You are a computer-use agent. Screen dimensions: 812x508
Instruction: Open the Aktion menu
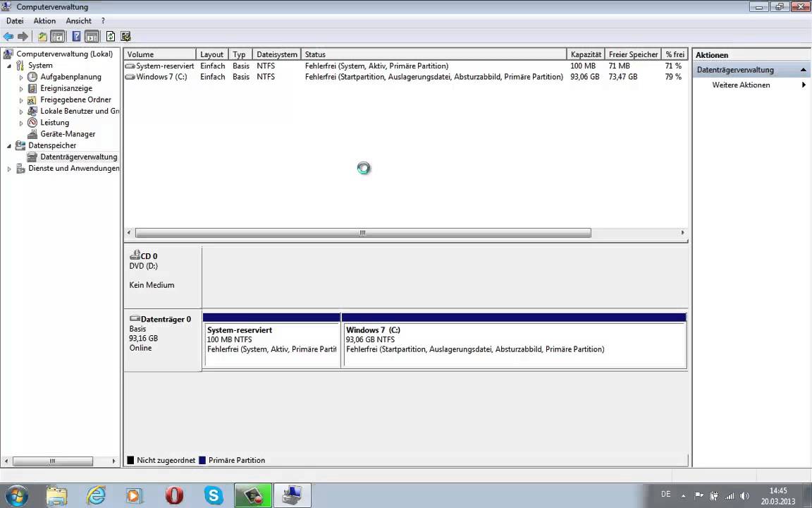44,20
